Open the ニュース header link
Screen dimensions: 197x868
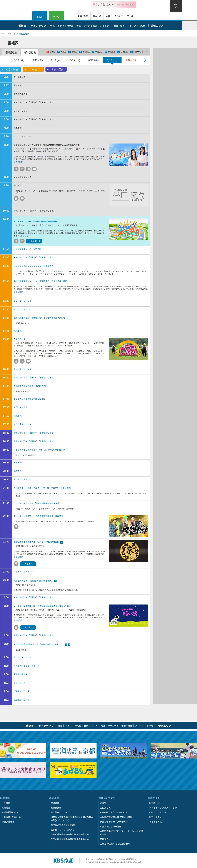coord(97,16)
